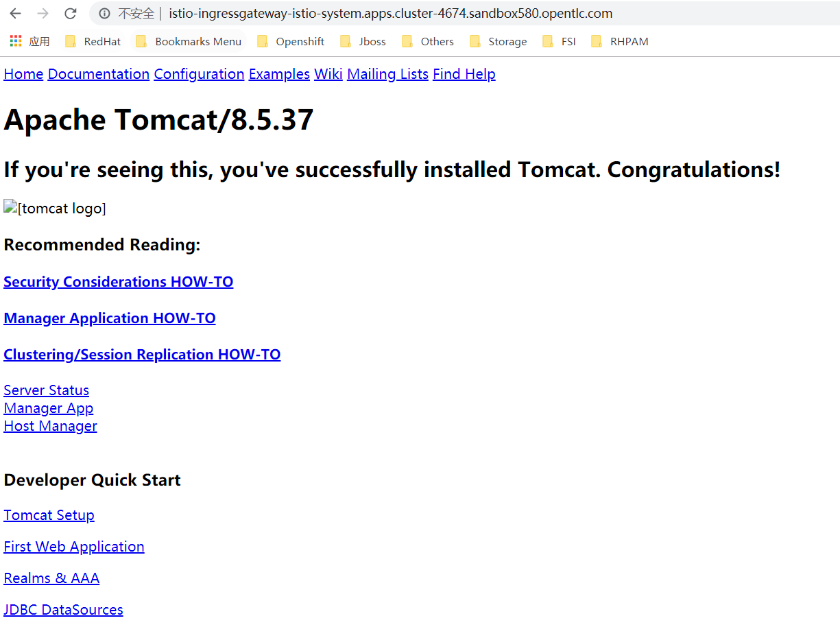Open the Tomcat Setup guide
840x627 pixels.
49,515
